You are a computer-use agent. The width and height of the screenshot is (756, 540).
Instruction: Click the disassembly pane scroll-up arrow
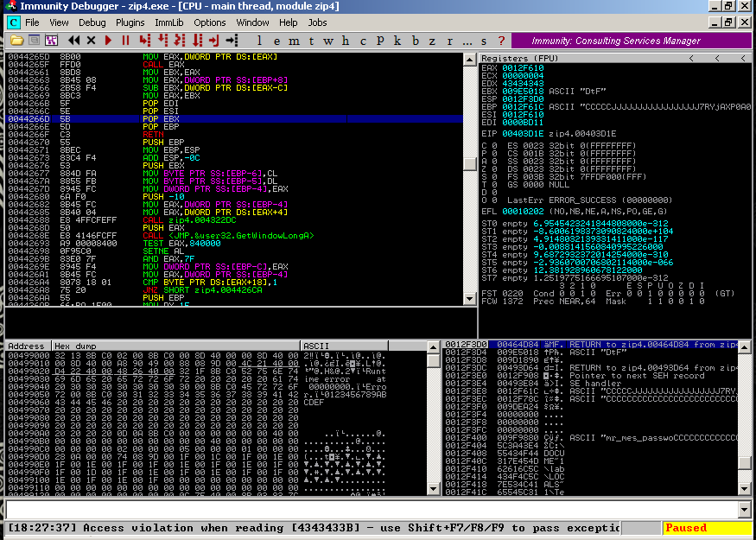(x=470, y=60)
